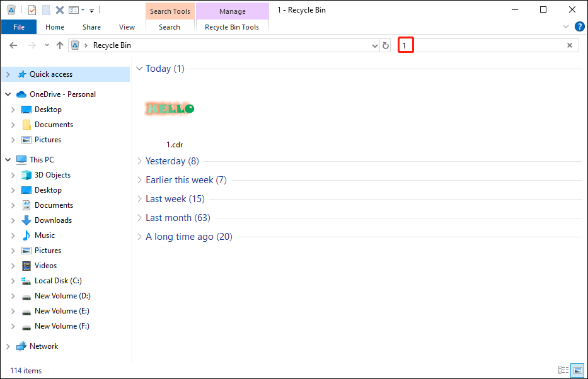Viewport: 588px width, 379px height.
Task: Open the File menu
Action: pyautogui.click(x=19, y=27)
